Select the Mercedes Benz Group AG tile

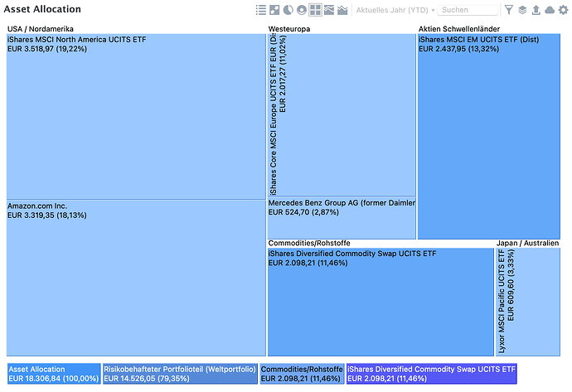(342, 218)
